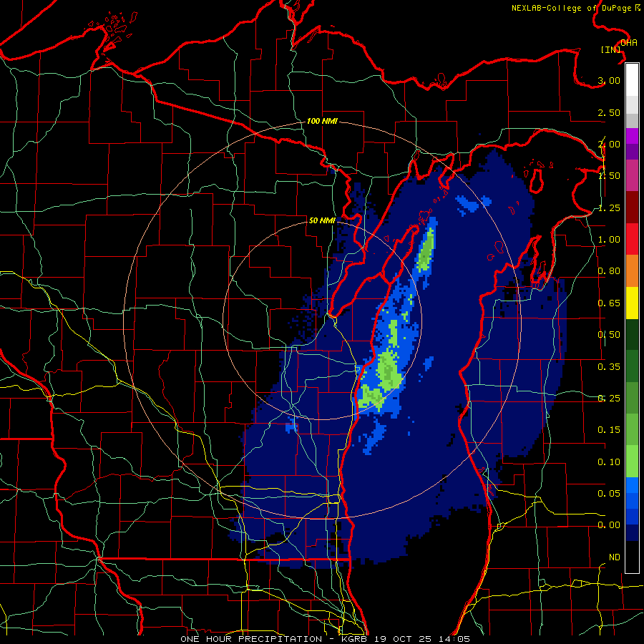The image size is (644, 644).
Task: Select the dark red 1.25 legend swatch
Action: click(x=632, y=208)
